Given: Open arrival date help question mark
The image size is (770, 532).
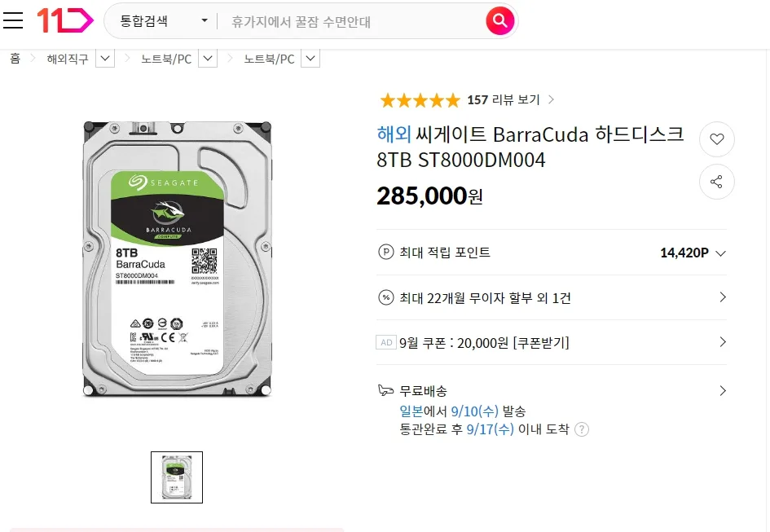Looking at the screenshot, I should click(x=582, y=429).
